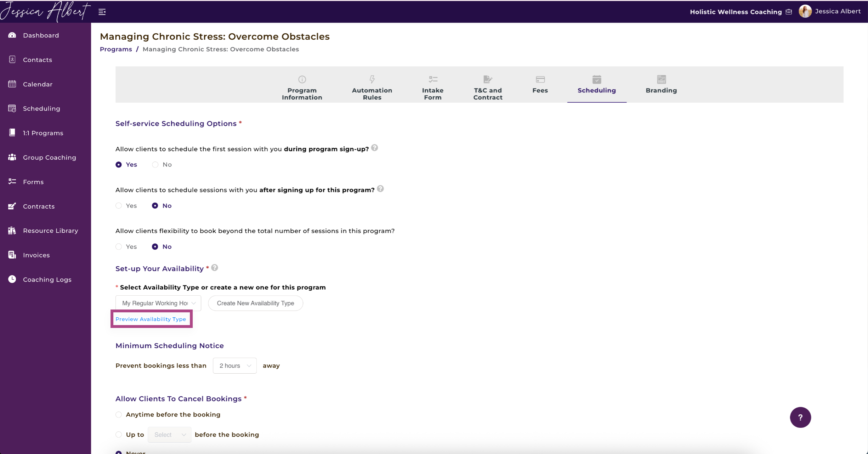Open the 2 hours minimum notice dropdown

pos(235,365)
